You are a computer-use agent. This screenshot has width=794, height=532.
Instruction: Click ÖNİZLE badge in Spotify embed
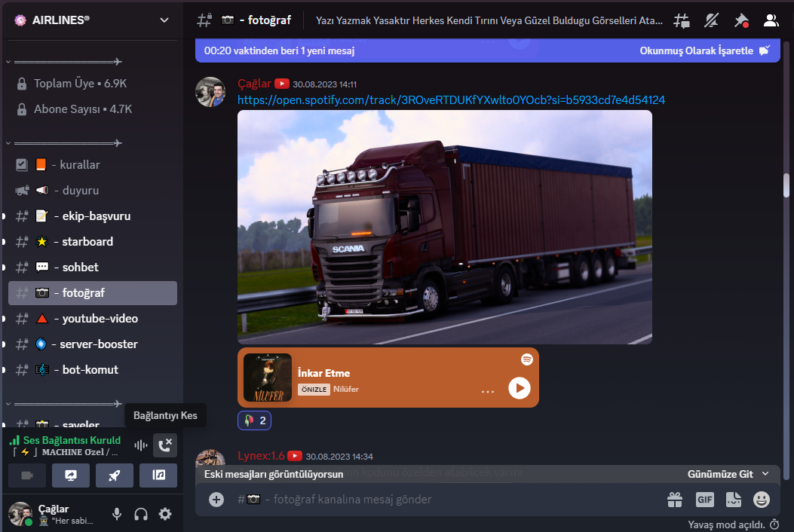click(314, 390)
